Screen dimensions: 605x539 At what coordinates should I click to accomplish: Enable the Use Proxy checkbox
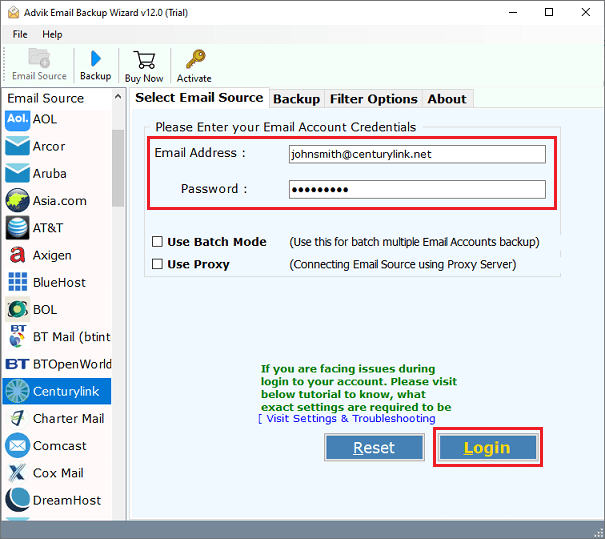[157, 264]
